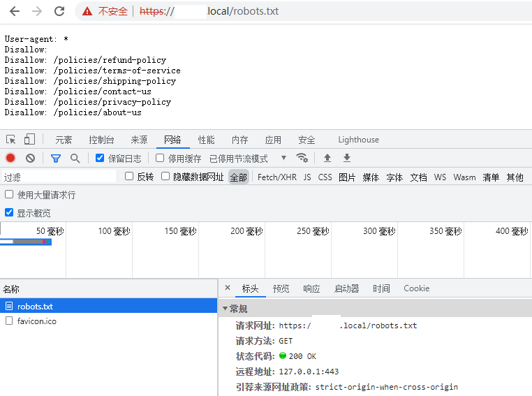Viewport: 532px width, 396px height.
Task: Select favicon.ico in the request list
Action: pos(36,321)
